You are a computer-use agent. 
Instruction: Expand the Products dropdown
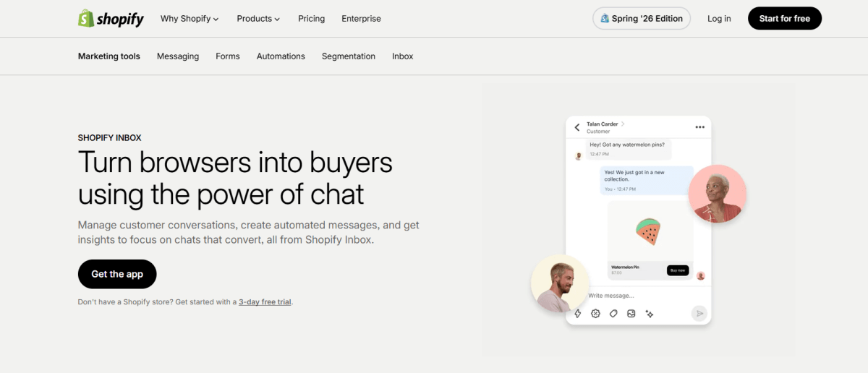coord(258,19)
